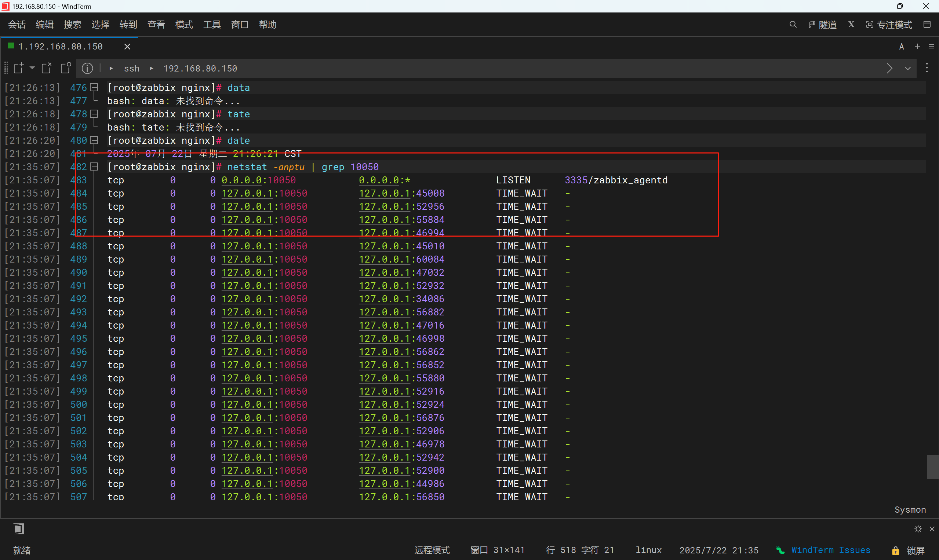This screenshot has height=560, width=939.
Task: Click the drag handle at toolbar left edge
Action: click(6, 68)
